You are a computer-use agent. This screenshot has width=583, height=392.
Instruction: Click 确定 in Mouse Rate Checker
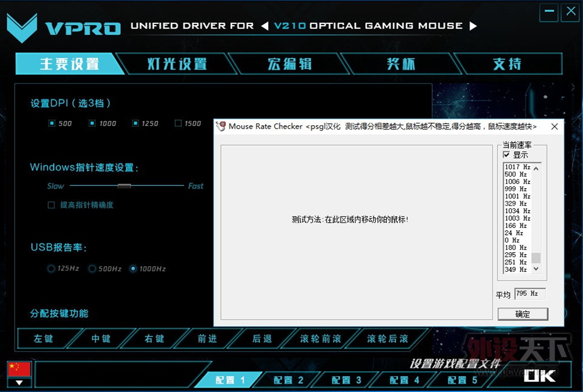523,314
